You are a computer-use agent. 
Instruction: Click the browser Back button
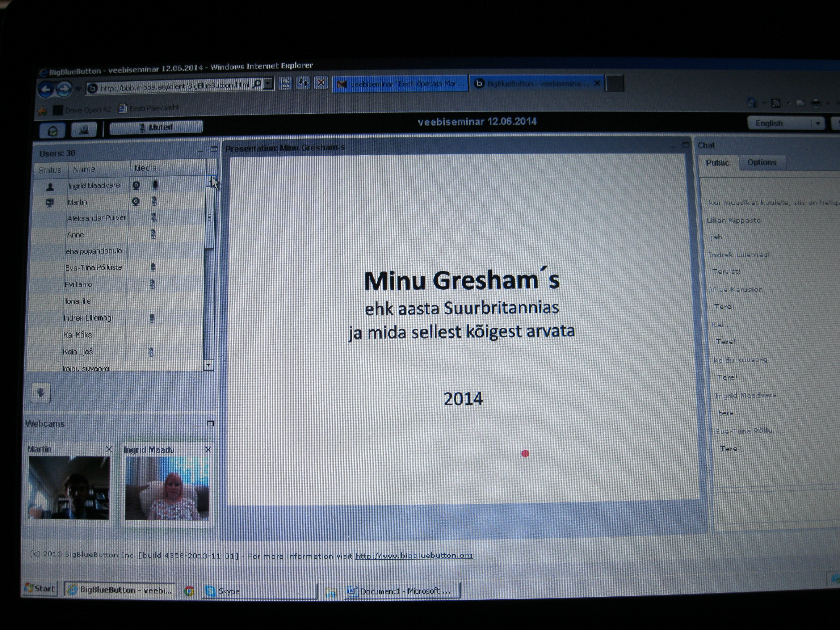46,90
